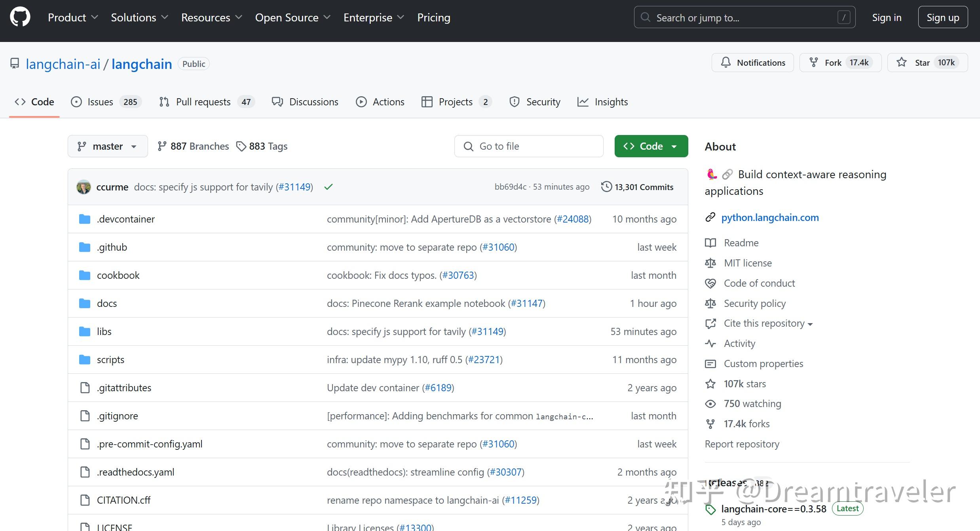Click the GitHub Octocat logo
The height and width of the screenshot is (531, 980).
(20, 17)
